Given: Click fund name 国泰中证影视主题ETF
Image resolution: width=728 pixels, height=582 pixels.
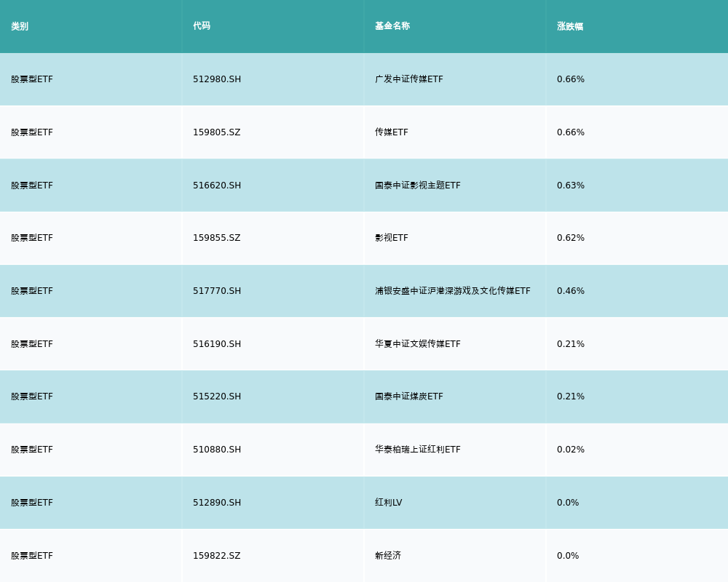Looking at the screenshot, I should [418, 186].
